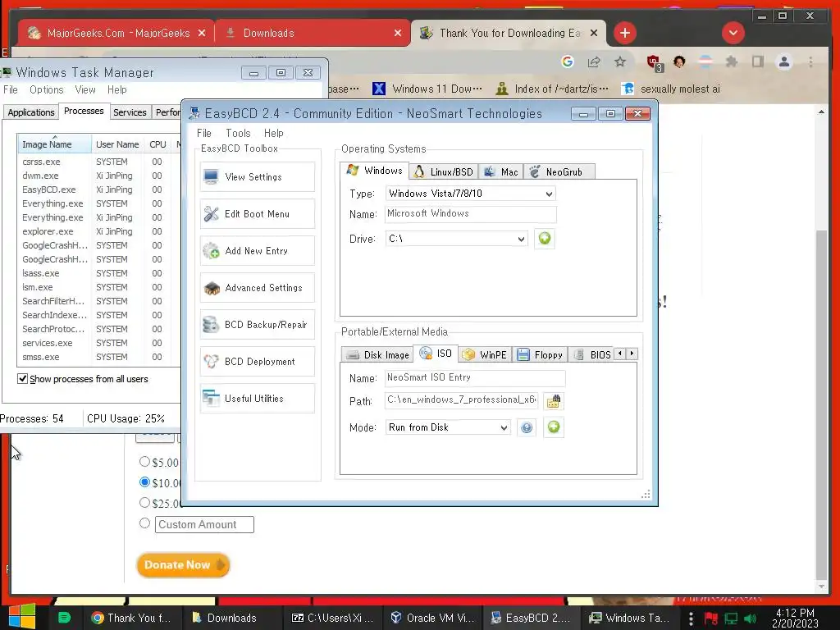840x630 pixels.
Task: Select EasyBCD.exe process row
Action: pos(97,189)
